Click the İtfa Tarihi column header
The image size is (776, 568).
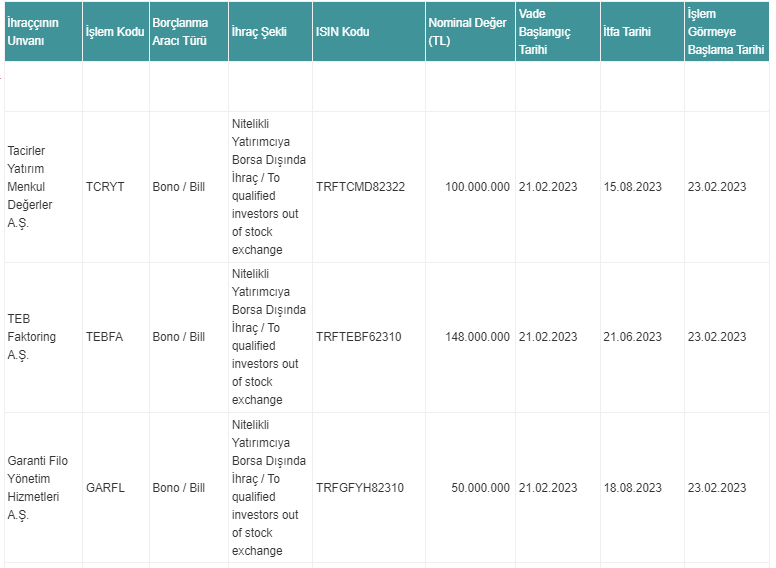click(x=642, y=32)
